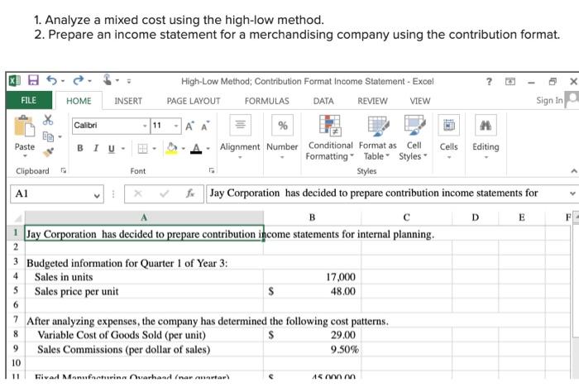
Task: Click the Enter checkmark in formula bar
Action: pyautogui.click(x=165, y=194)
